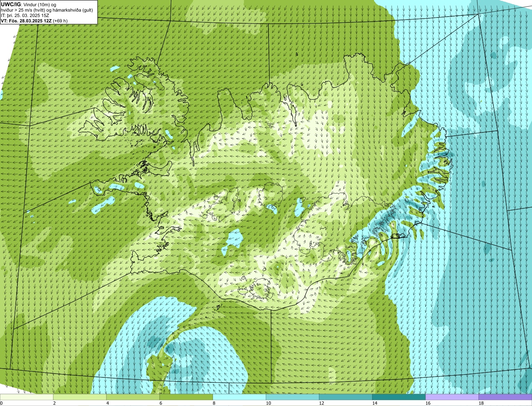Click the scale label "14"
532x406 pixels.
[x=374, y=403]
